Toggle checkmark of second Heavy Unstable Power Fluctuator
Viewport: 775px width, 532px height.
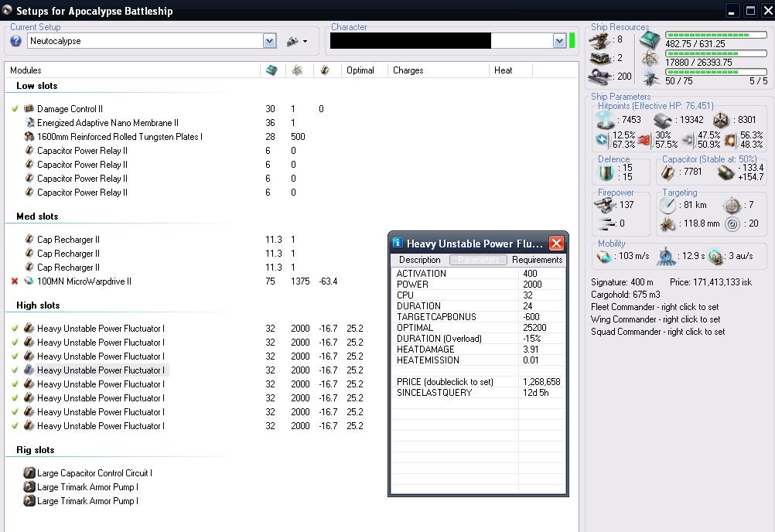(15, 343)
